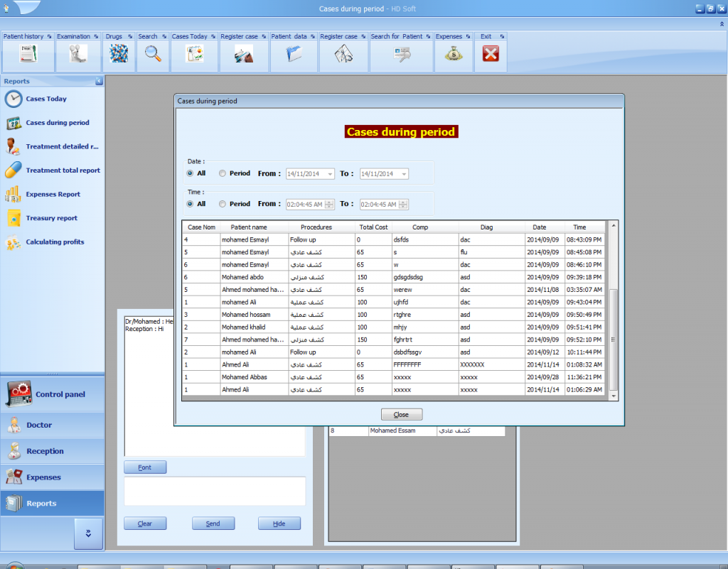
Task: Click the red Exit icon
Action: [491, 54]
